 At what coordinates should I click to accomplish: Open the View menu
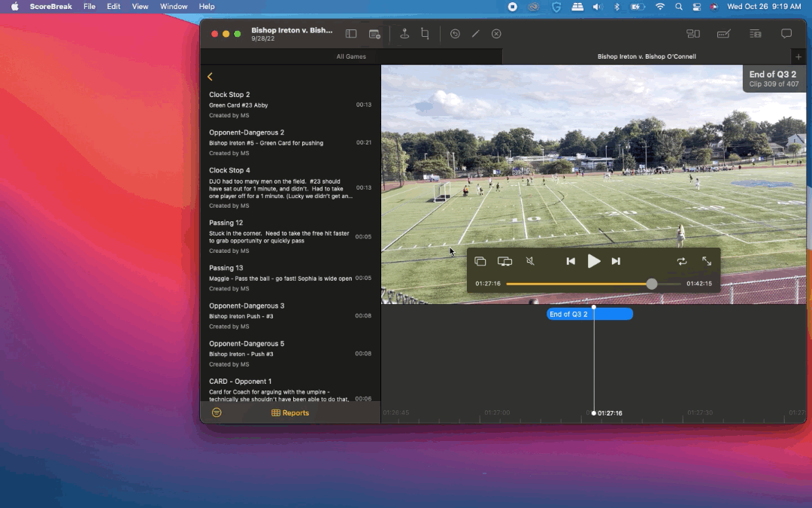(x=140, y=6)
